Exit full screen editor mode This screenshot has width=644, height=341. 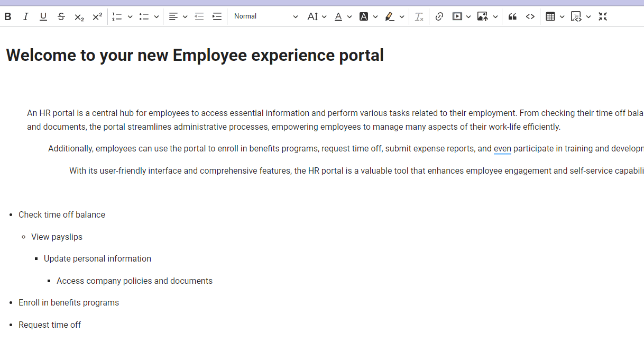click(603, 16)
